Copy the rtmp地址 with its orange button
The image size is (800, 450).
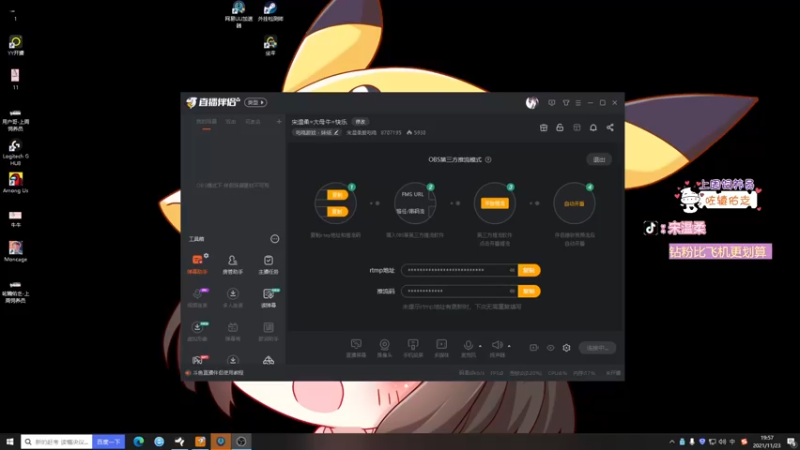coord(529,270)
